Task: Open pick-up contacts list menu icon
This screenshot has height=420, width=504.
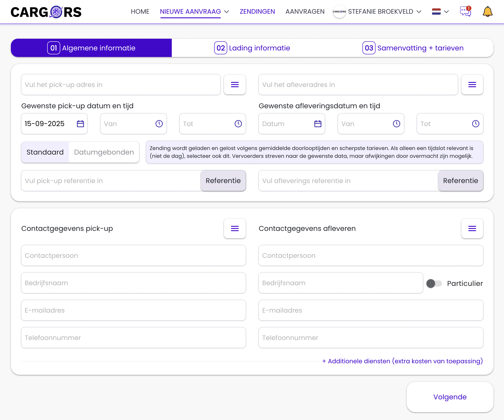Action: 234,228
